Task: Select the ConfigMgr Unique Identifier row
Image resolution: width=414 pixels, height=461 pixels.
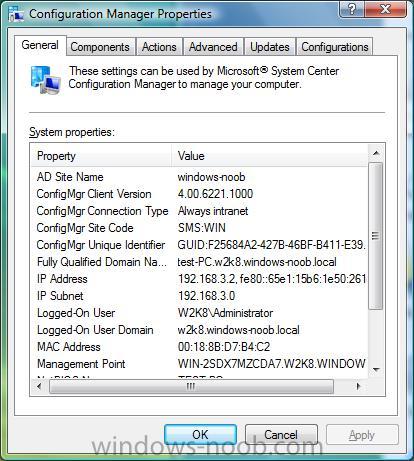Action: point(199,245)
